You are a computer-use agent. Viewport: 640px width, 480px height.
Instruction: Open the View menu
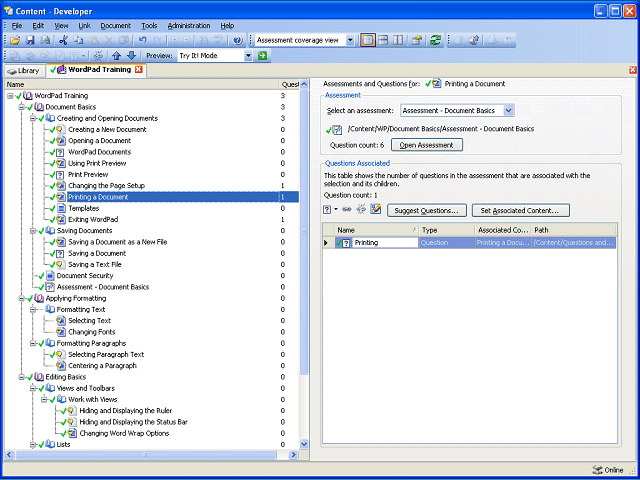(x=62, y=26)
